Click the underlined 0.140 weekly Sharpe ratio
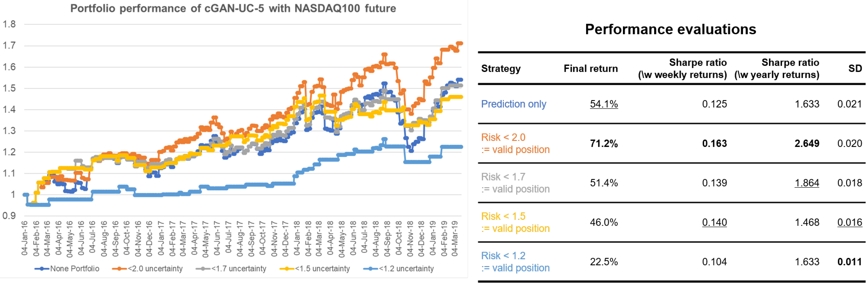This screenshot has width=868, height=286. (714, 222)
